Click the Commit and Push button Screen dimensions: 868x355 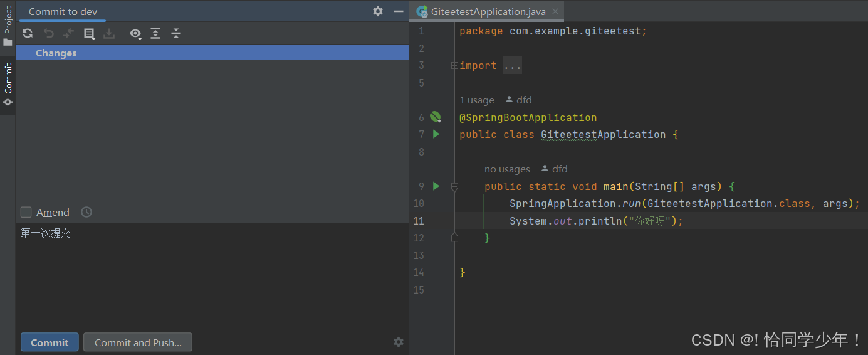[x=138, y=342]
